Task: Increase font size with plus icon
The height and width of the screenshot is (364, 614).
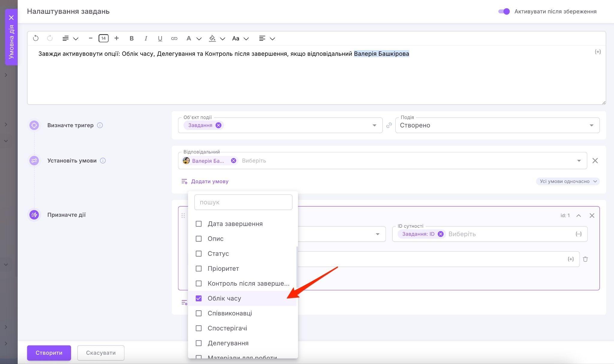Action: point(117,38)
